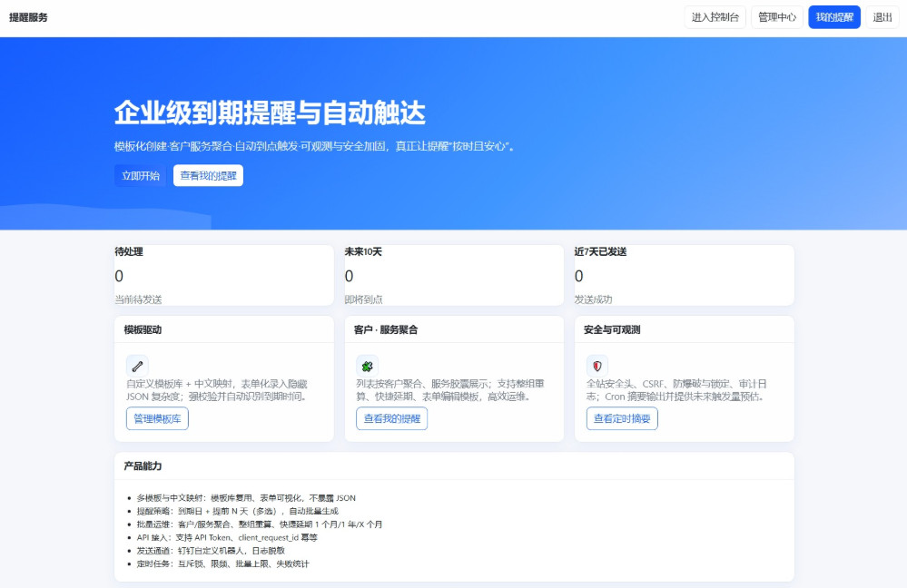This screenshot has height=588, width=907.
Task: Click the 提醒服务 site title
Action: tap(28, 17)
